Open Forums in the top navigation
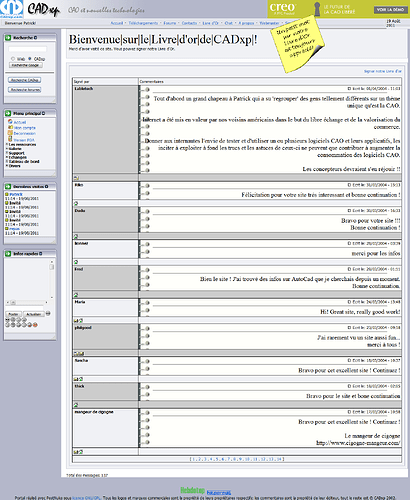The height and width of the screenshot is (500, 410). [x=170, y=23]
